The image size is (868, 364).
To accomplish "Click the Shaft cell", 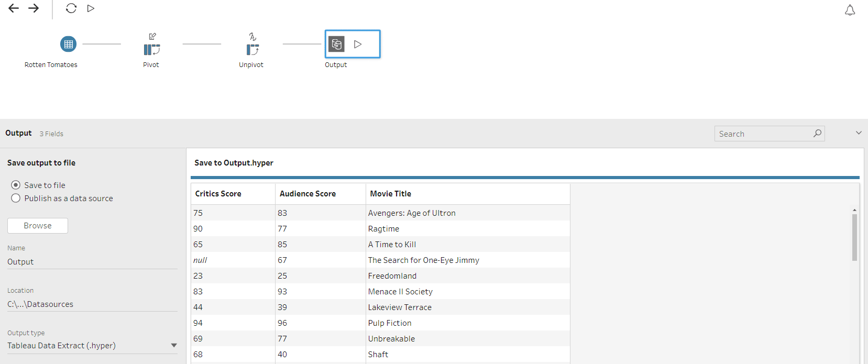I will 468,354.
